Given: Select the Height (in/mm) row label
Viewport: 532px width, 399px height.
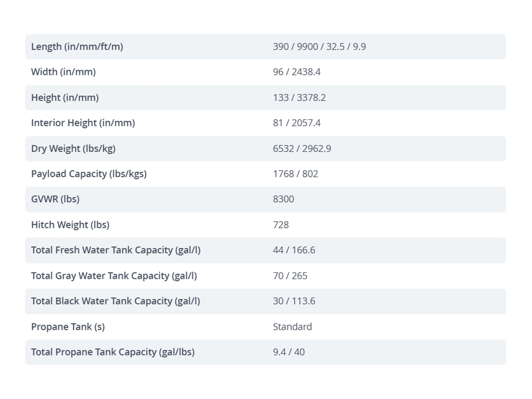Looking at the screenshot, I should 65,98.
